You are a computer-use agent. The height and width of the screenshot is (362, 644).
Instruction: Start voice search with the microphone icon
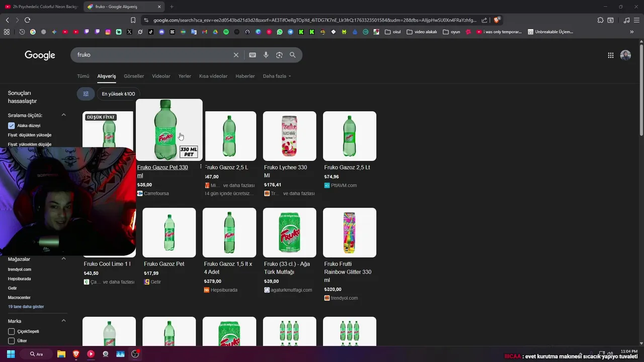tap(266, 55)
